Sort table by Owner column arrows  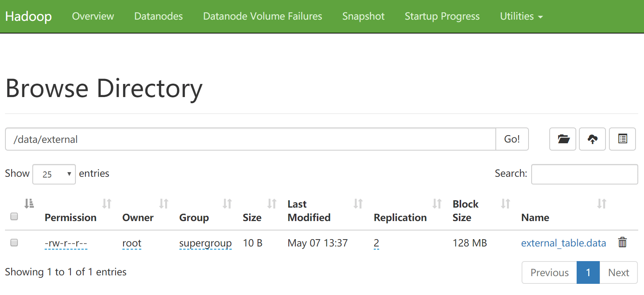click(x=164, y=204)
